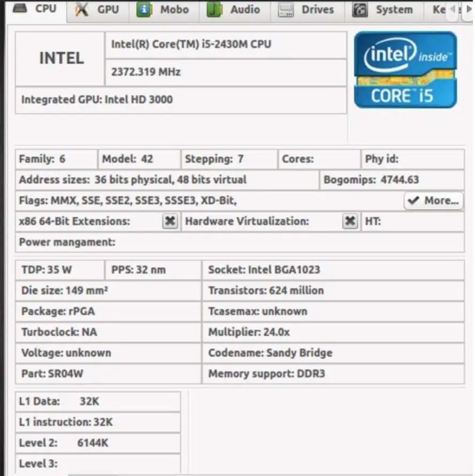Click the System tab icon
The image size is (475, 476).
tap(359, 10)
